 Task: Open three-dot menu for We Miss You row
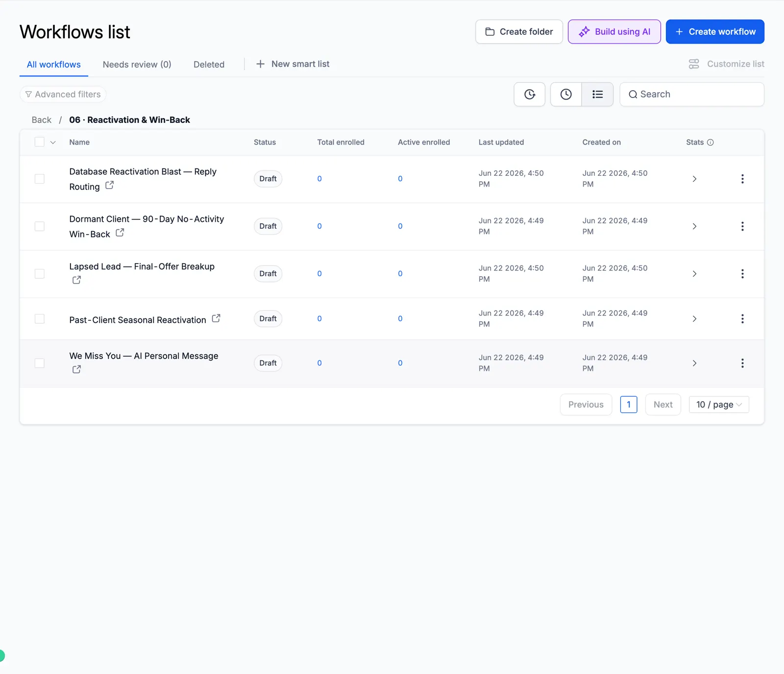[742, 363]
